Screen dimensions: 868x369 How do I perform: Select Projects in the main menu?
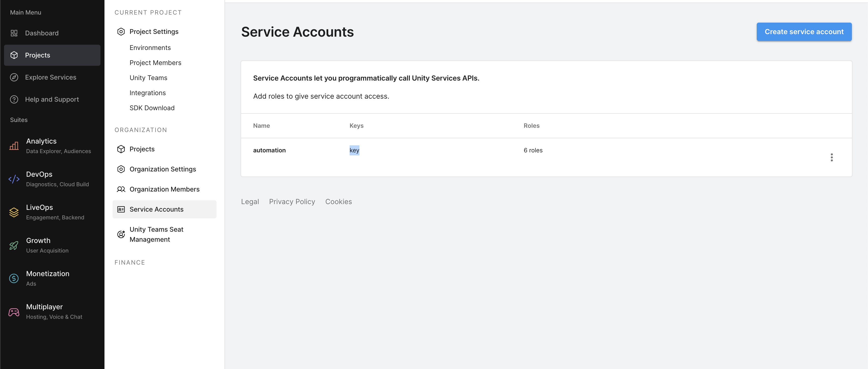(x=52, y=55)
